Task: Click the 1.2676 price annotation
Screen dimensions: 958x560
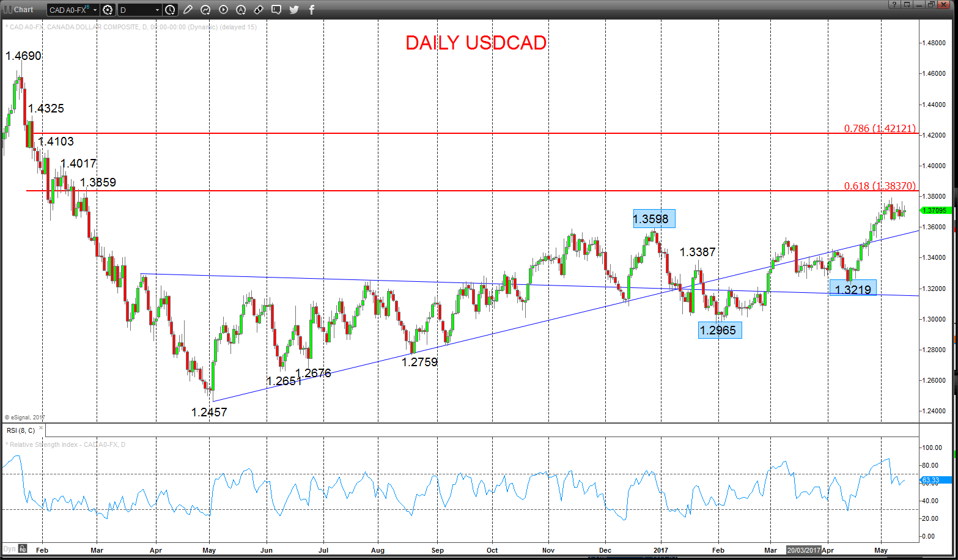Action: point(313,374)
